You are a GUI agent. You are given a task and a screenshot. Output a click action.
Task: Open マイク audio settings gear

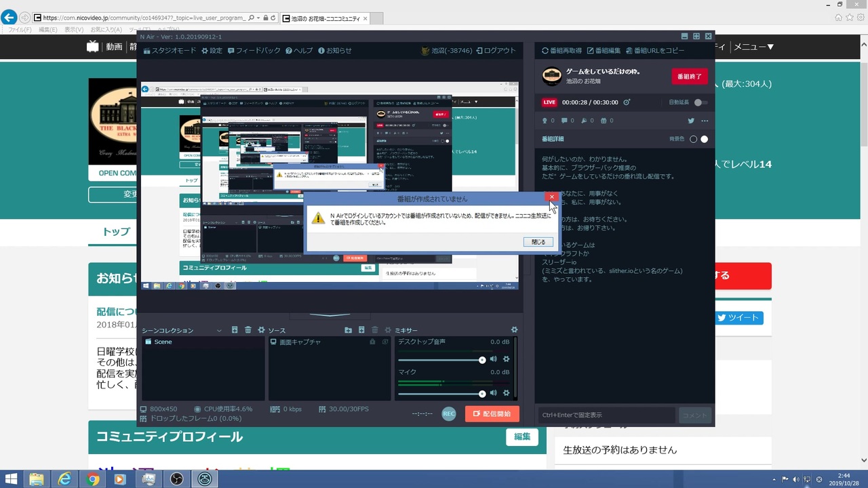point(506,392)
